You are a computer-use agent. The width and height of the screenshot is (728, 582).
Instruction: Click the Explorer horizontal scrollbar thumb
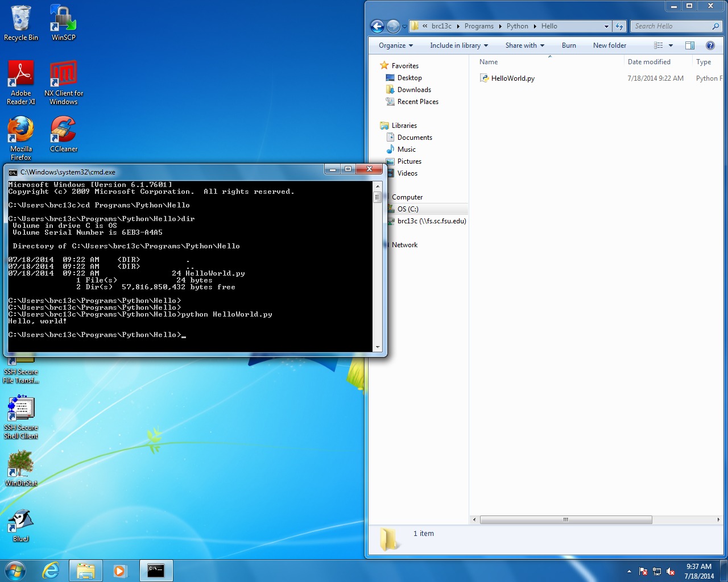point(566,519)
